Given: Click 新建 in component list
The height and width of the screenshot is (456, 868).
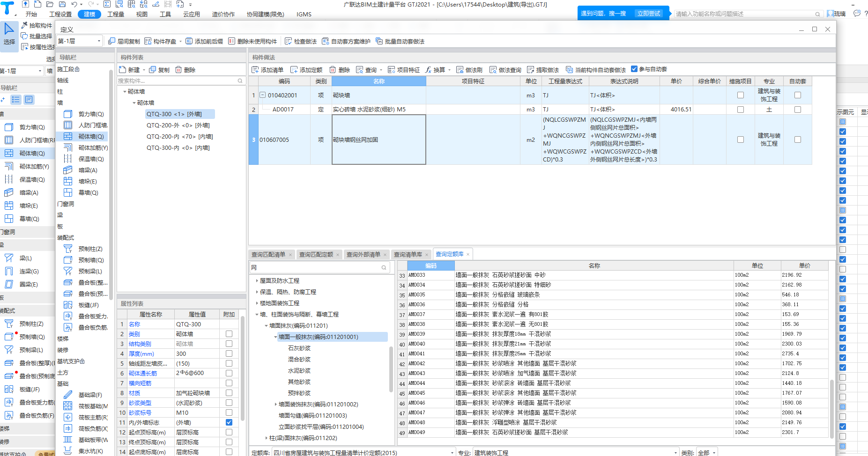Looking at the screenshot, I should pos(130,70).
